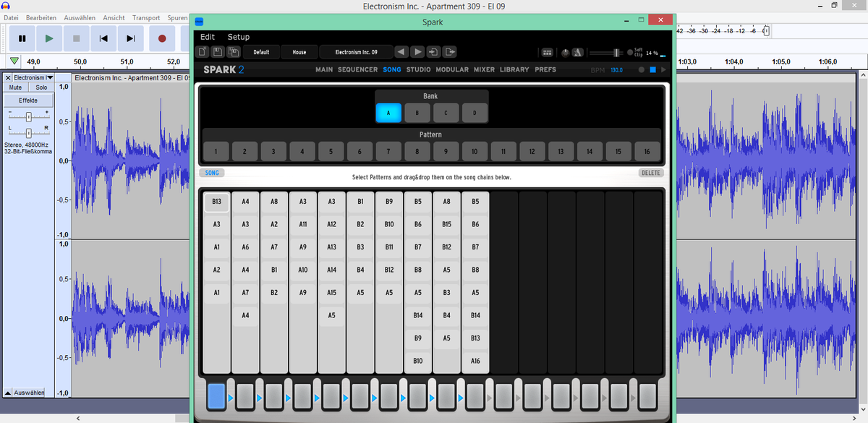Open the MIXER tab
Viewport: 868px width, 423px height.
point(485,70)
